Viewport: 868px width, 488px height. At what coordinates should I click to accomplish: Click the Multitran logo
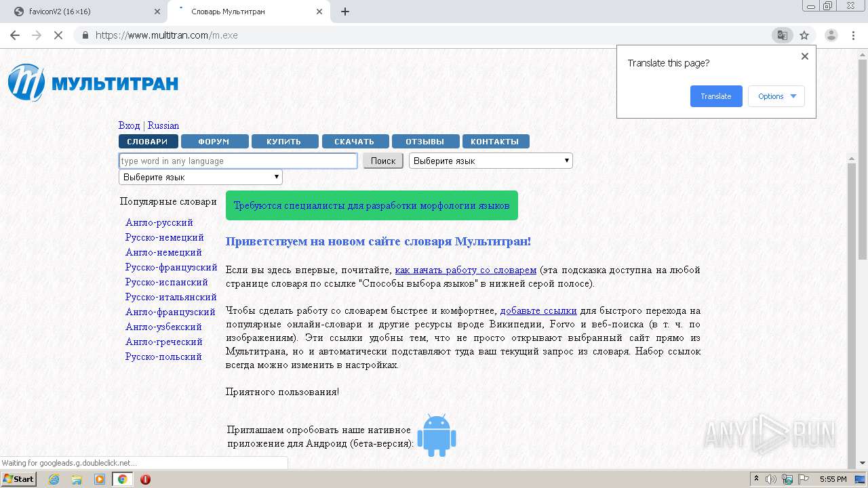coord(93,83)
